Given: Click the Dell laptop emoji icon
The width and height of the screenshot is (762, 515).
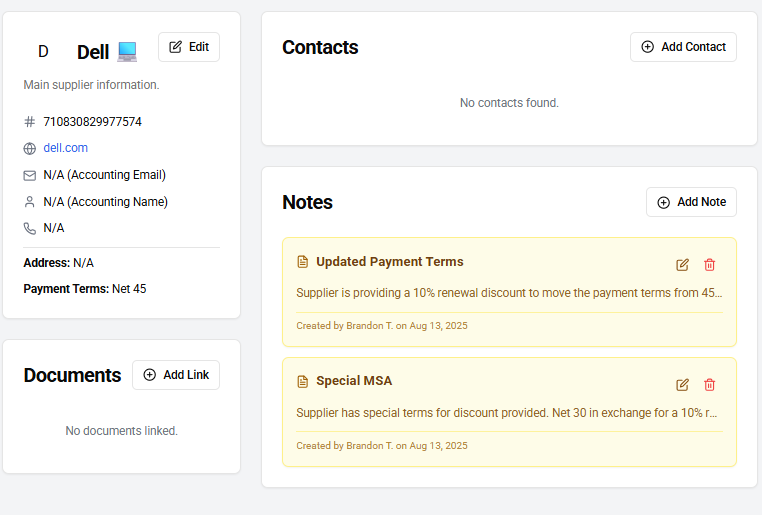Looking at the screenshot, I should 127,51.
